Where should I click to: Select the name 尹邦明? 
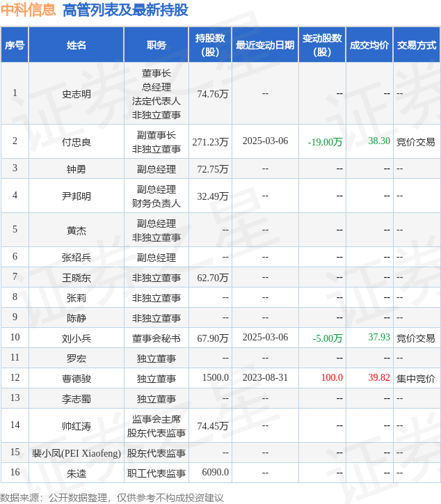(77, 196)
